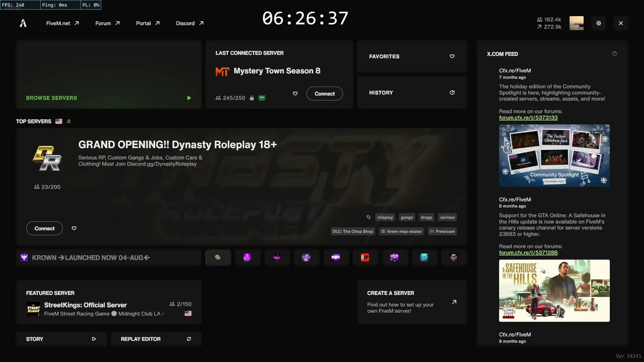644x362 pixels.
Task: Favorite Dynasty Roleplay with heart icon
Action: [74, 228]
